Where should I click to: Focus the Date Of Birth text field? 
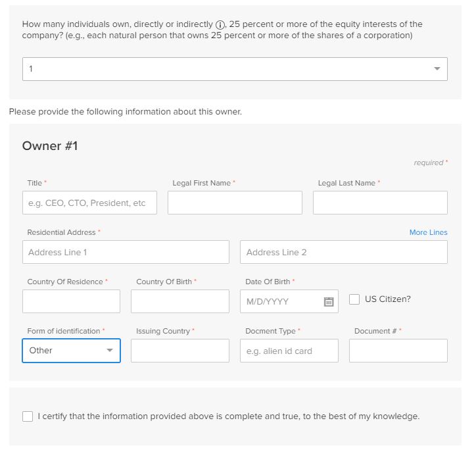(282, 301)
